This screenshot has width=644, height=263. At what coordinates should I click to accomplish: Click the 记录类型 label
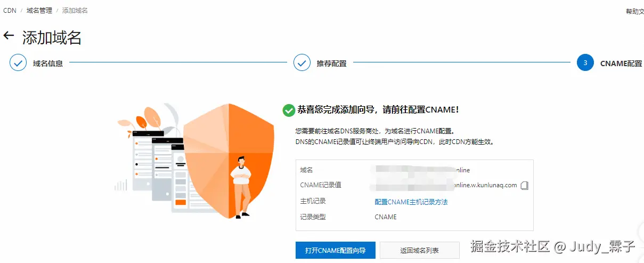[x=313, y=217]
